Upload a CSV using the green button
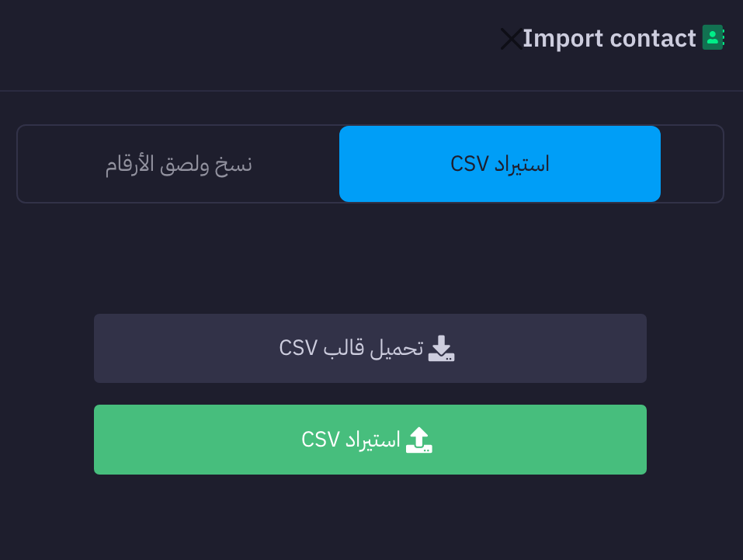743x560 pixels. coord(370,440)
